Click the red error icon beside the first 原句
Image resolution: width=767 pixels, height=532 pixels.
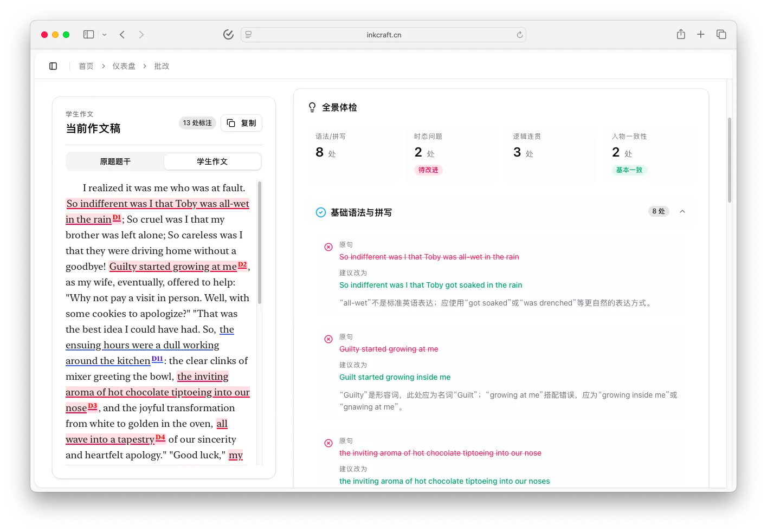pyautogui.click(x=328, y=246)
